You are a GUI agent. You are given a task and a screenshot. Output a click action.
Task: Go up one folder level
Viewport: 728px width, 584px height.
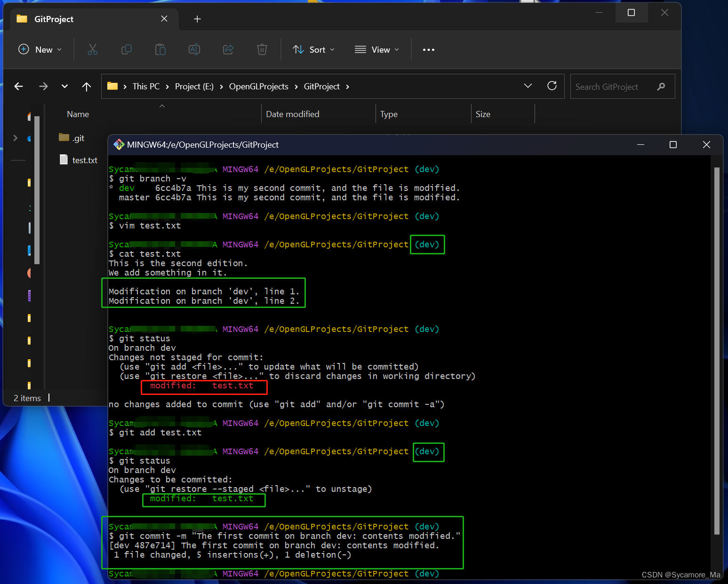point(87,87)
